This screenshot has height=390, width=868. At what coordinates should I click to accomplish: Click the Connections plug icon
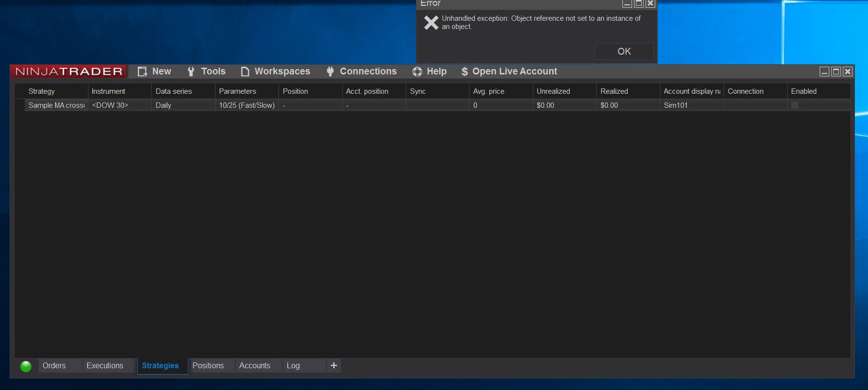click(x=330, y=72)
